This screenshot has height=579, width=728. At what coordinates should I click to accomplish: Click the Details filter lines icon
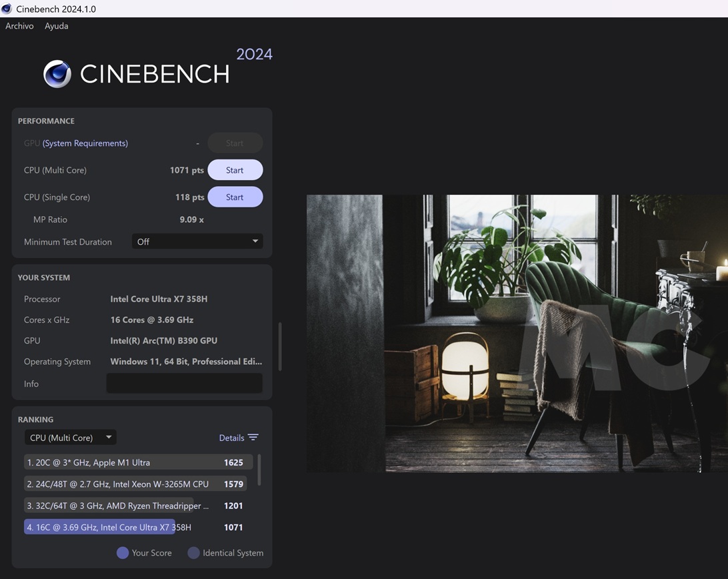[253, 438]
